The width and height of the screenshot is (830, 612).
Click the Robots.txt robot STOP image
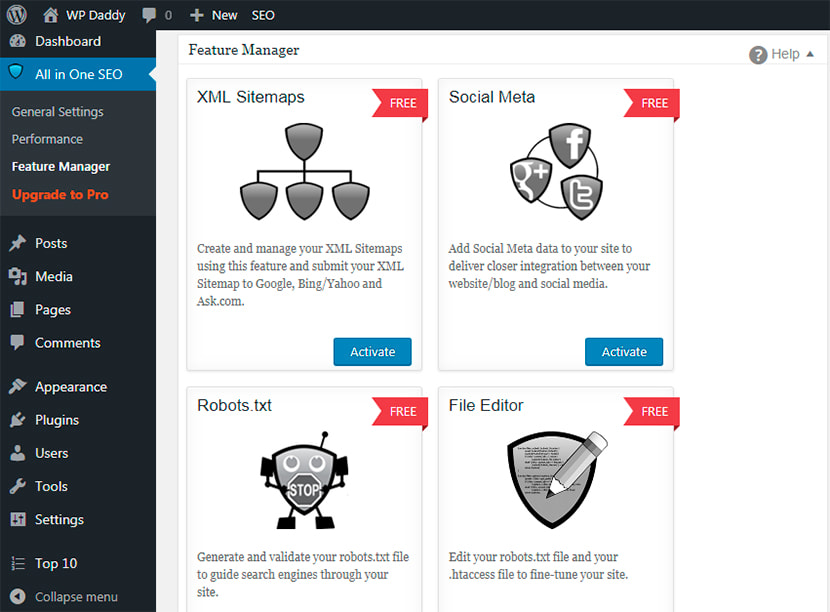coord(304,480)
